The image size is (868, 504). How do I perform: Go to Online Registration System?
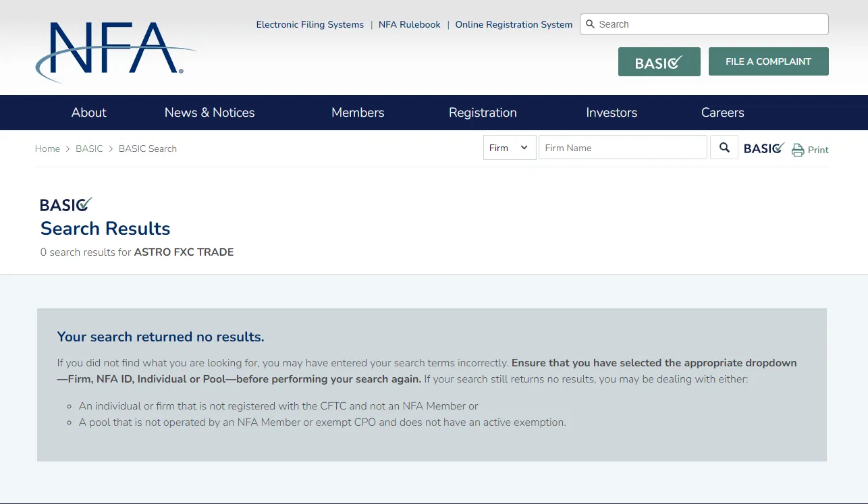[x=514, y=24]
